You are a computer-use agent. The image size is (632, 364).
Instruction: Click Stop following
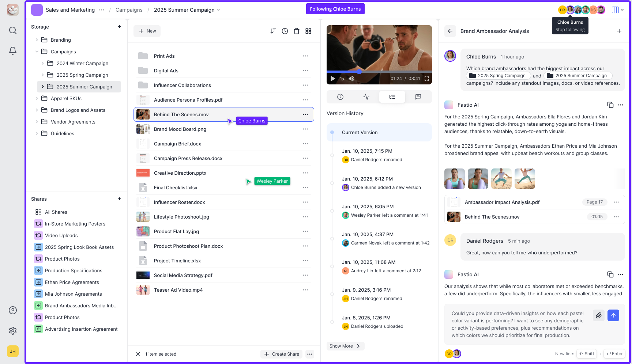[570, 30]
